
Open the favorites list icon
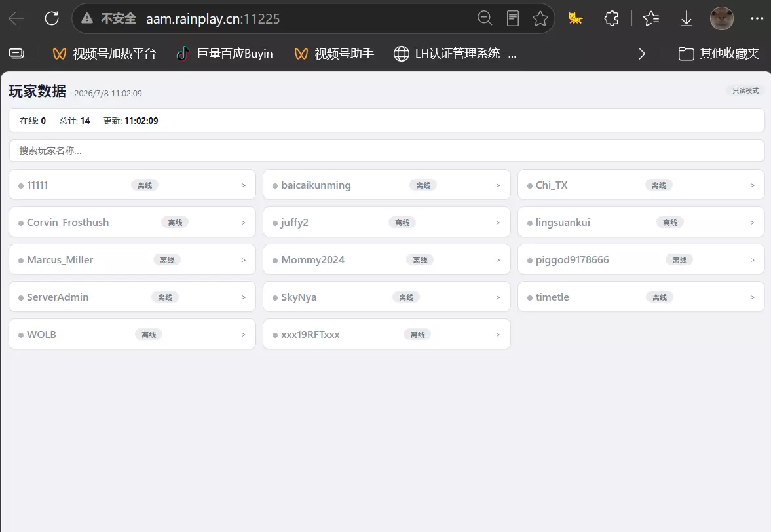pyautogui.click(x=651, y=19)
